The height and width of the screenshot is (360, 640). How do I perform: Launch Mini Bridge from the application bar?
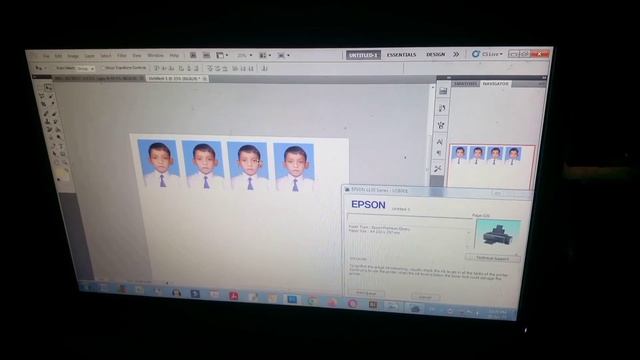pyautogui.click(x=207, y=55)
